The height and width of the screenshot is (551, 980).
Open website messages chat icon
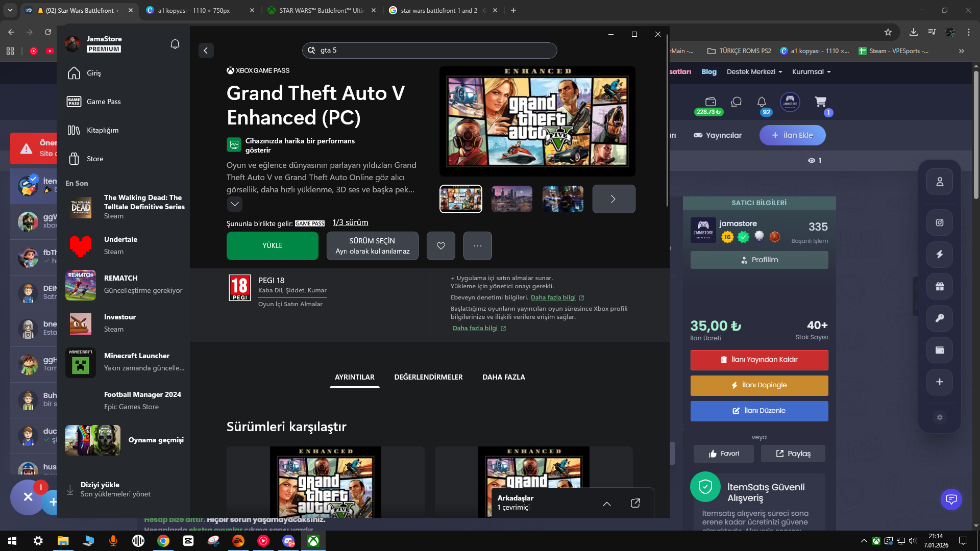coord(736,102)
